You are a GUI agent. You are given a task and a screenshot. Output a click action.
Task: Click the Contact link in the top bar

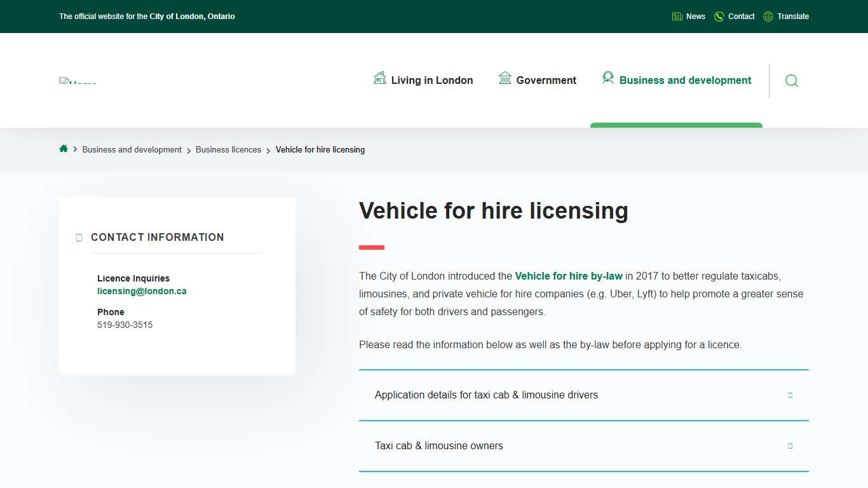pyautogui.click(x=741, y=16)
